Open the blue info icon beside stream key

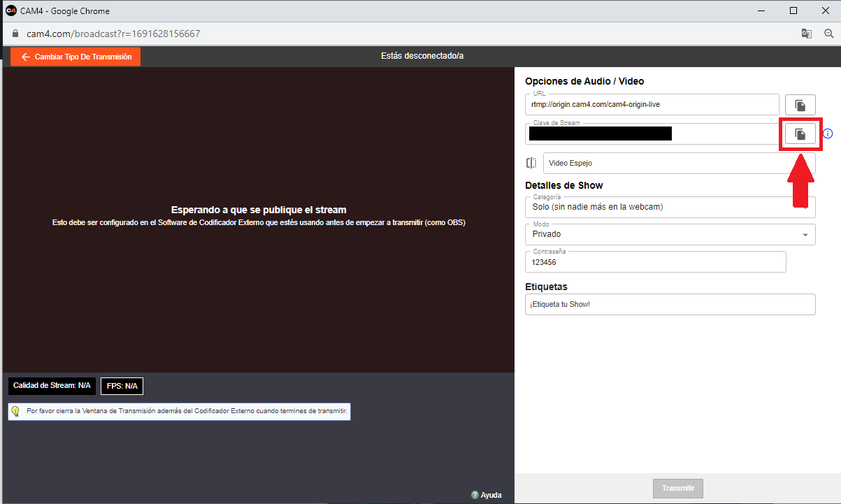coord(828,134)
